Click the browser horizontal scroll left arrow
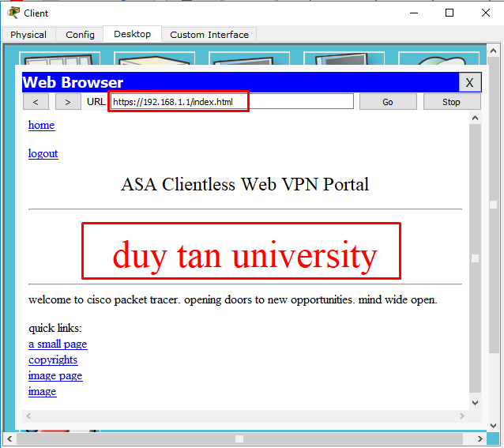This screenshot has height=448, width=504. [28, 416]
